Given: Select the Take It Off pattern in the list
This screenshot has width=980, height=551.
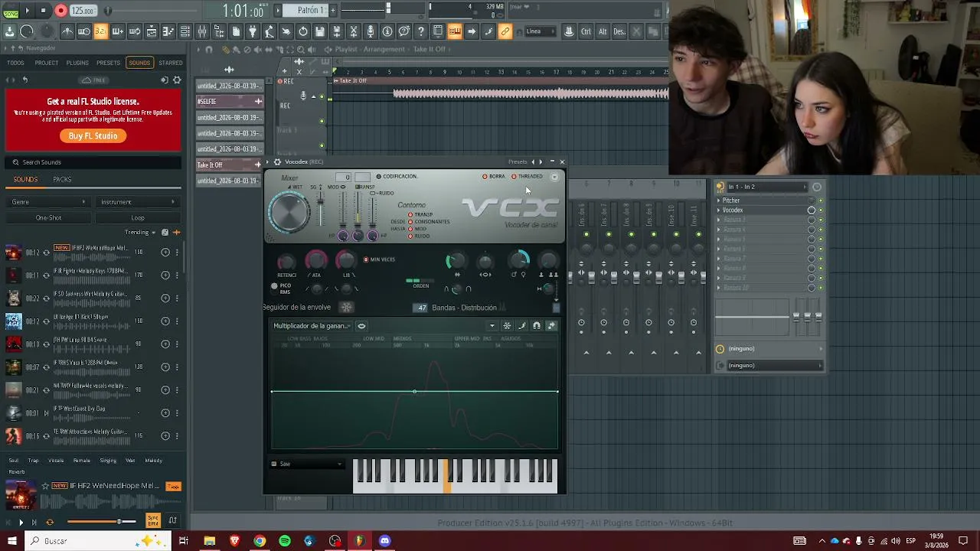Looking at the screenshot, I should (x=230, y=165).
